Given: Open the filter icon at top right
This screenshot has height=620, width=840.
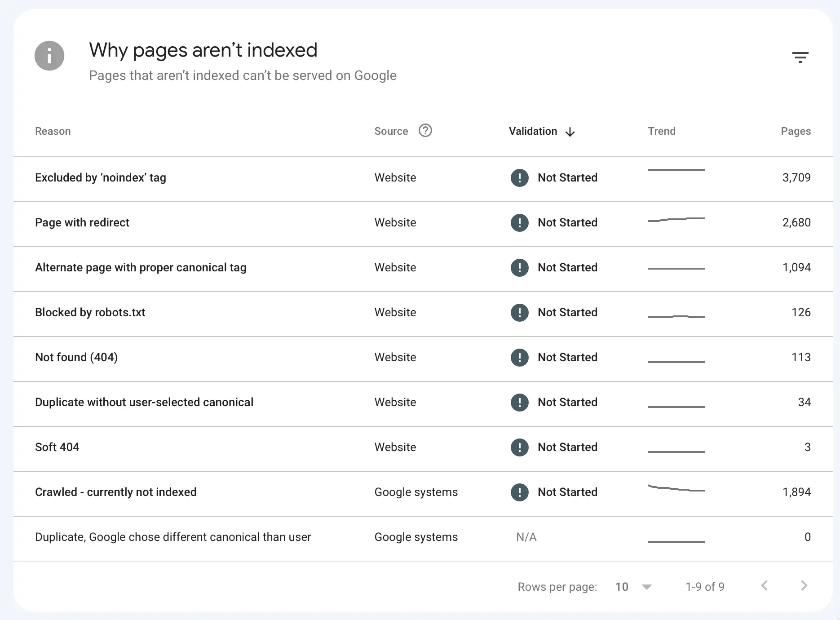Looking at the screenshot, I should click(x=800, y=57).
